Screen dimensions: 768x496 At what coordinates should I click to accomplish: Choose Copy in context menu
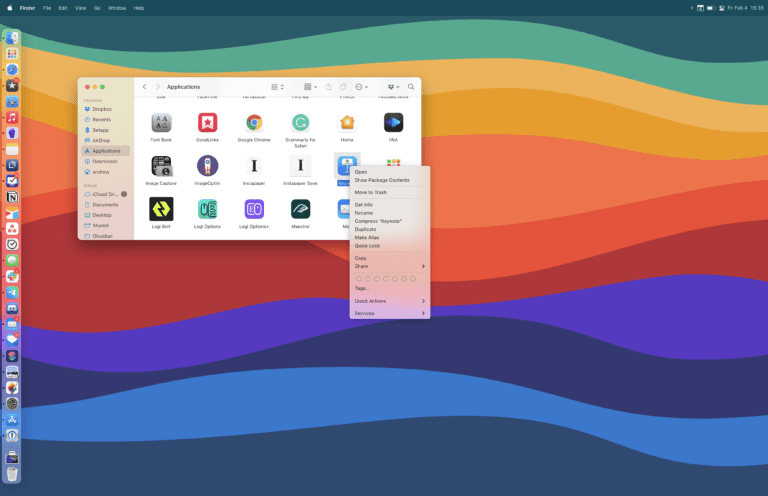coord(389,258)
